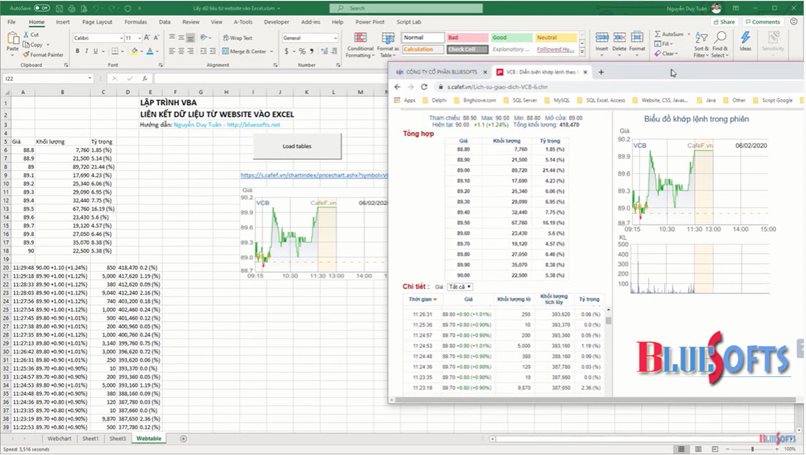Adjust the zoom slider in status bar
806x455 pixels.
(753, 449)
